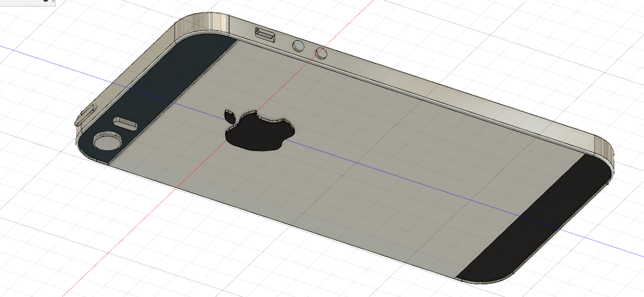Select the pill-shaped flash slot beside the camera

click(x=125, y=123)
